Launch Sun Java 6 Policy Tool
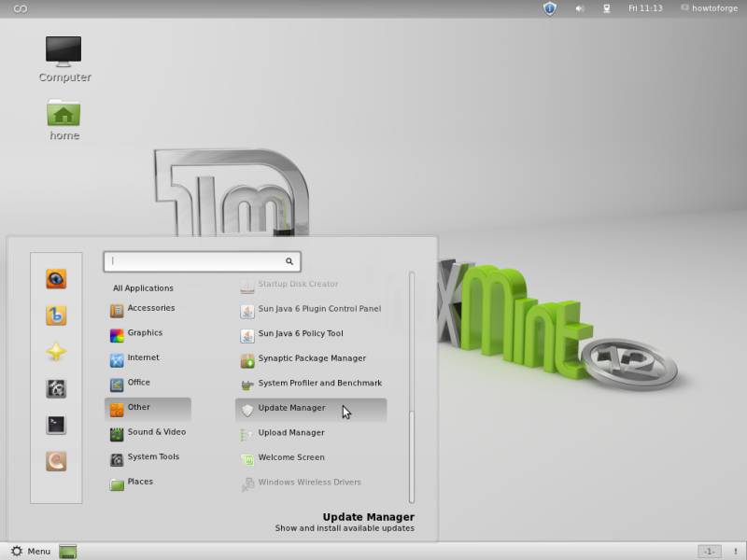 click(x=311, y=335)
